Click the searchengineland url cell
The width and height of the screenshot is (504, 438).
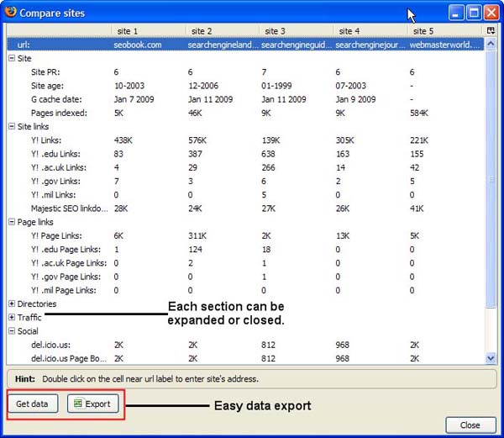[223, 45]
